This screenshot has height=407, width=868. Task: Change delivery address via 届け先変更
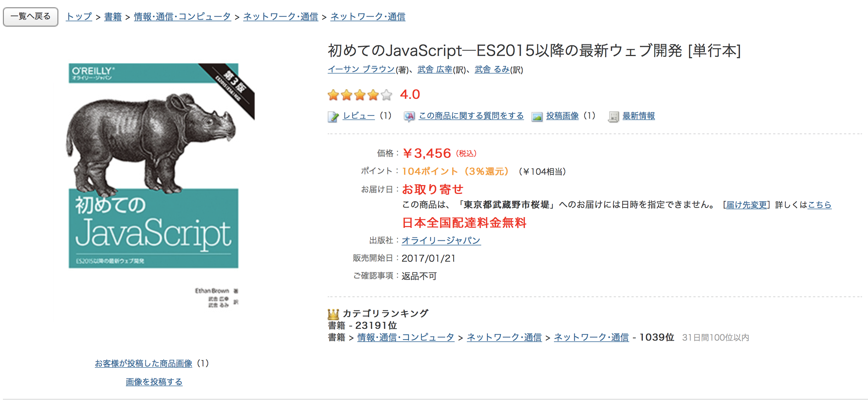tap(746, 205)
